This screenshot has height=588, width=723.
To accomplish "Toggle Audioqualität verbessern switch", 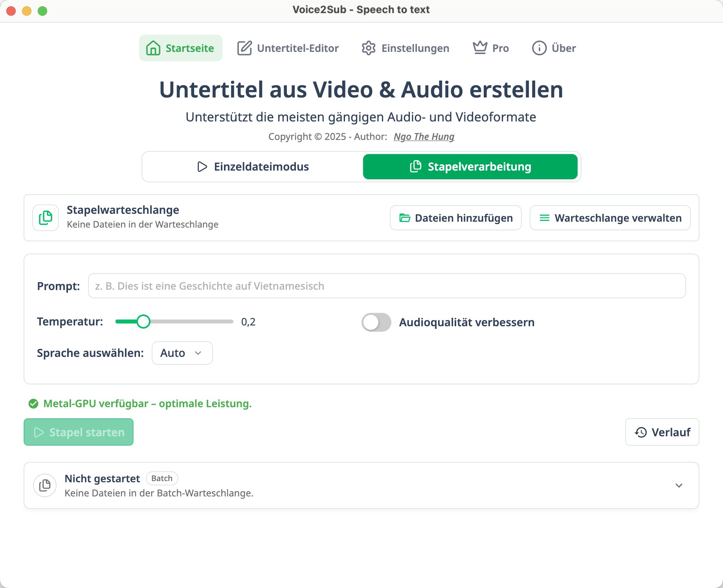I will click(376, 322).
